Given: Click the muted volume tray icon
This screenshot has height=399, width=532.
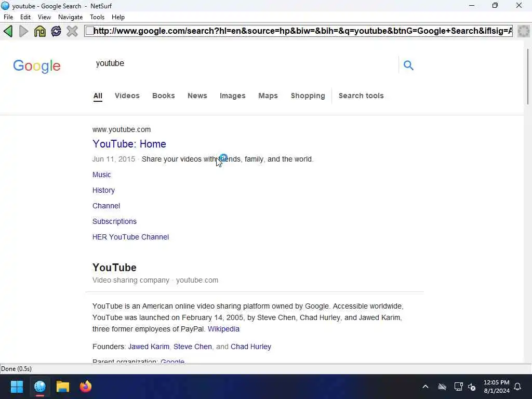Looking at the screenshot, I should [472, 387].
